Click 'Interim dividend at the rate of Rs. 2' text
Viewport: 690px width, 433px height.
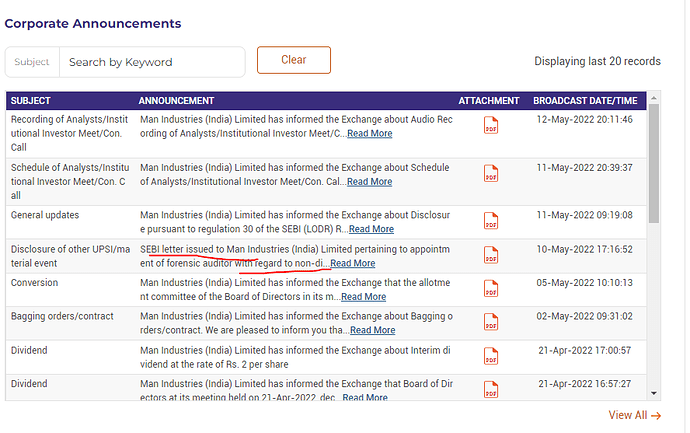coord(295,357)
